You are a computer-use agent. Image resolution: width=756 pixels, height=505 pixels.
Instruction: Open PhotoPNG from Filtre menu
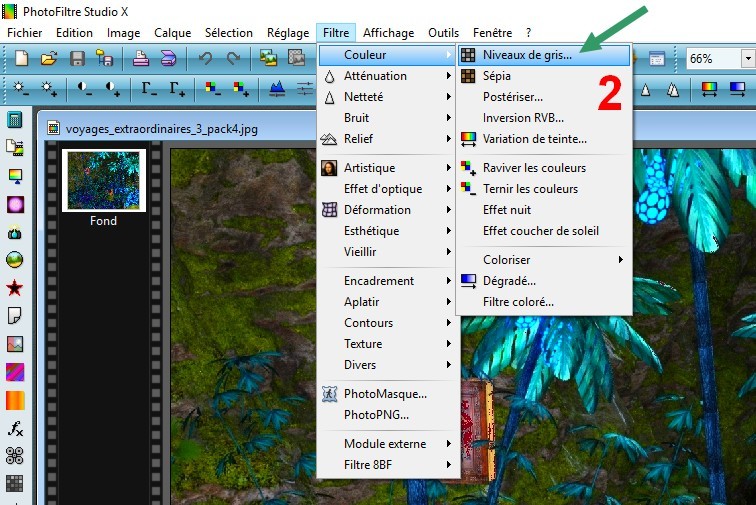coord(388,415)
